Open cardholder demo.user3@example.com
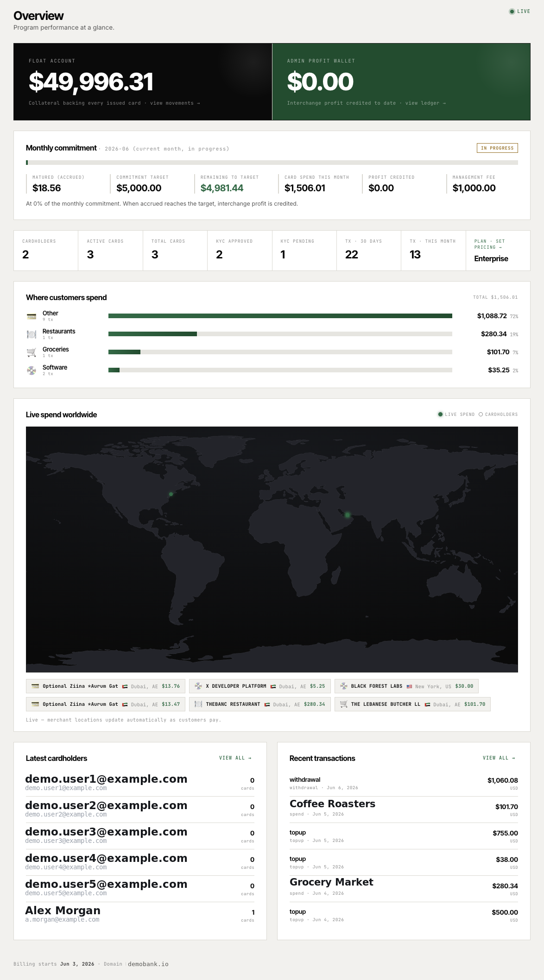 (x=140, y=836)
